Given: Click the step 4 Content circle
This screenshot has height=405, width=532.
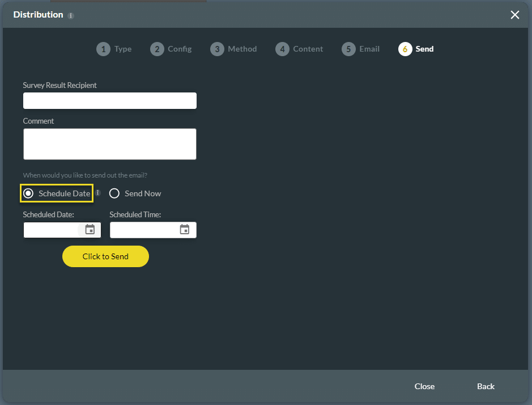Looking at the screenshot, I should 282,49.
